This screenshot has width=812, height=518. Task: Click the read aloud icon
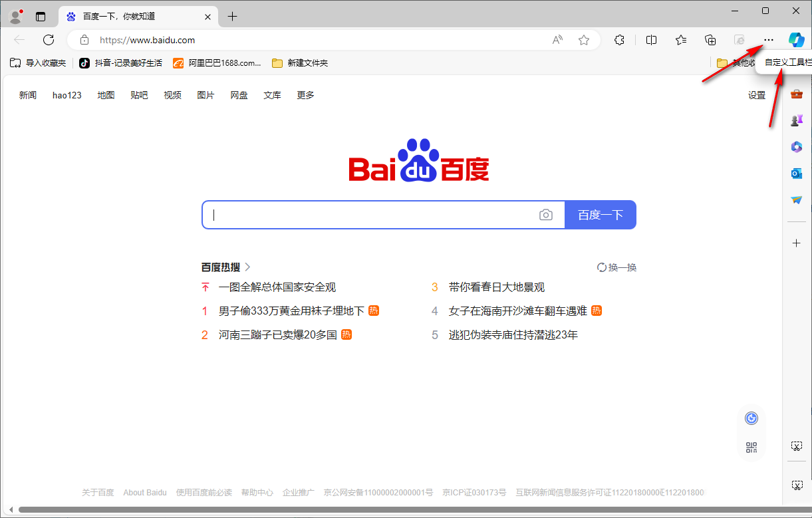coord(557,40)
